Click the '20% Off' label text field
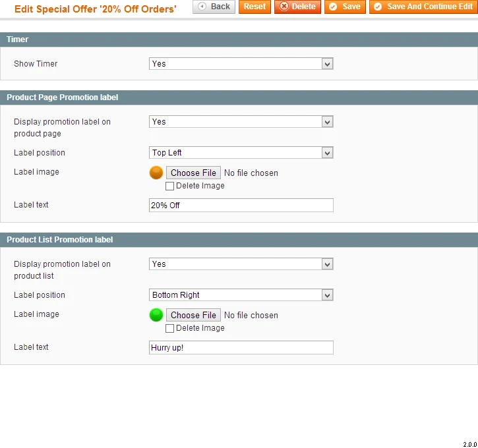478x448 pixels. [x=241, y=206]
